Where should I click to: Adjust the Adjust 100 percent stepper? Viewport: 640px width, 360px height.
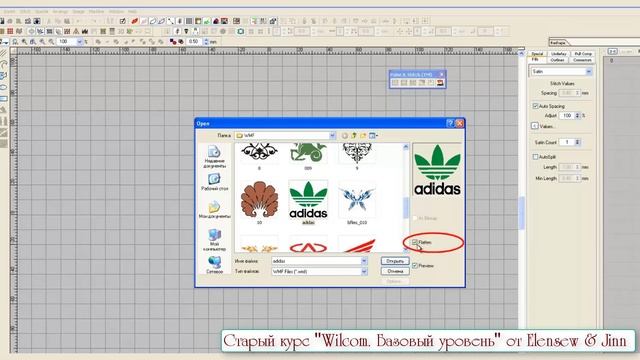click(577, 116)
